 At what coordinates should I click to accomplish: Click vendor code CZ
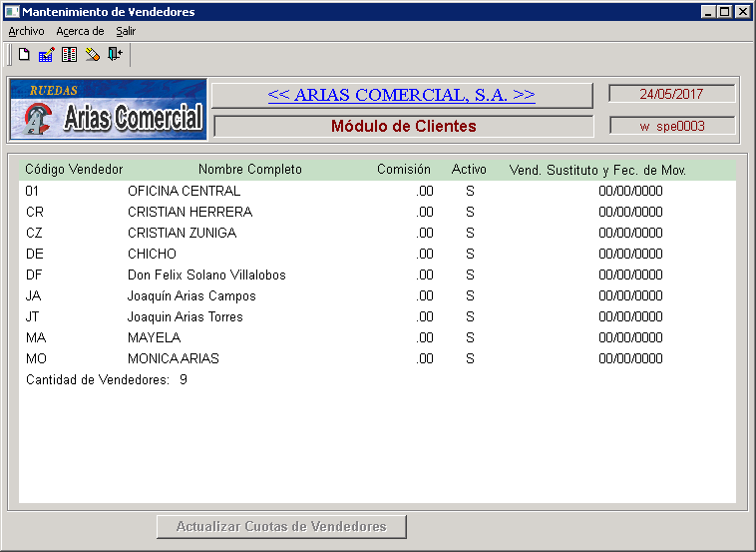tap(34, 233)
